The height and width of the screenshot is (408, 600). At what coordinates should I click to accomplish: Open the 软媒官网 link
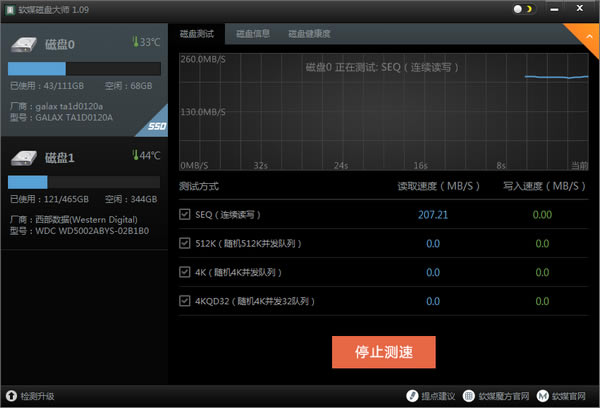coord(569,396)
